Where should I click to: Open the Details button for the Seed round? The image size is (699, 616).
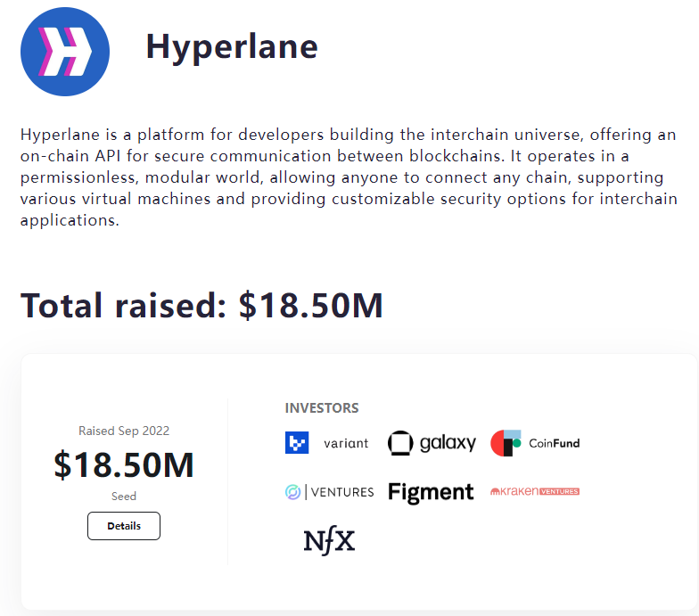point(124,526)
